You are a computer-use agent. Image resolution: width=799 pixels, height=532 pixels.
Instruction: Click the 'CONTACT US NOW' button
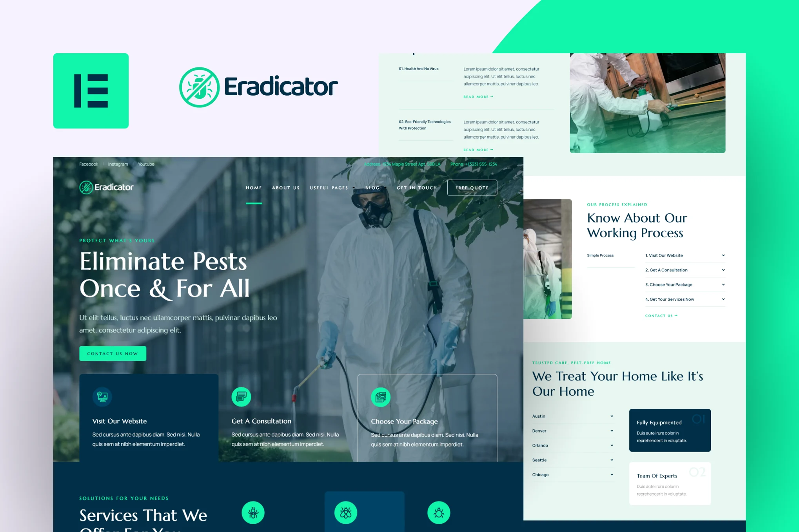tap(113, 353)
